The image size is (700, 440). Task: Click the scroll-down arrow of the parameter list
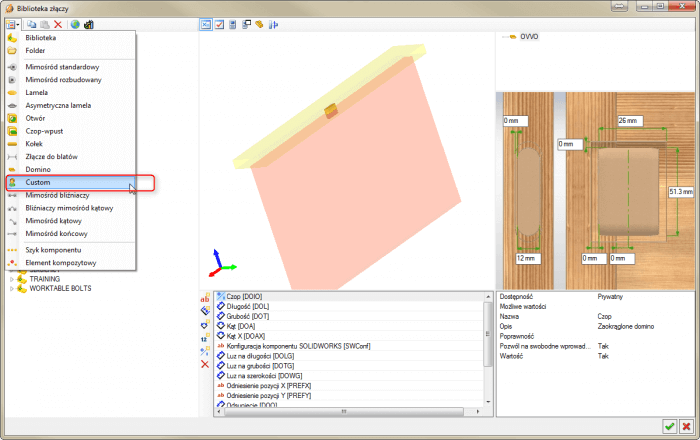click(488, 402)
